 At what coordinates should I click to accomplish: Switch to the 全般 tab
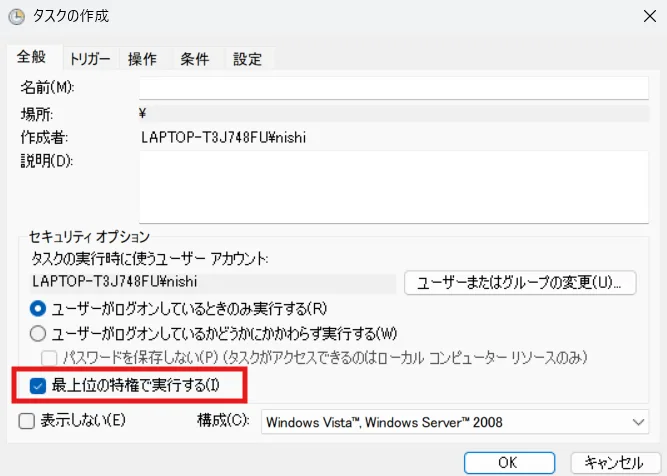coord(32,58)
